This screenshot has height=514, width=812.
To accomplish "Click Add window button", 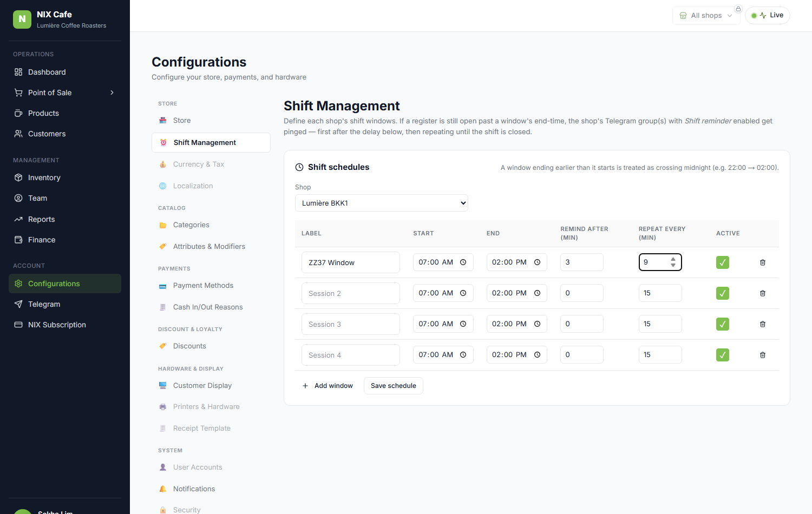I will coord(328,386).
